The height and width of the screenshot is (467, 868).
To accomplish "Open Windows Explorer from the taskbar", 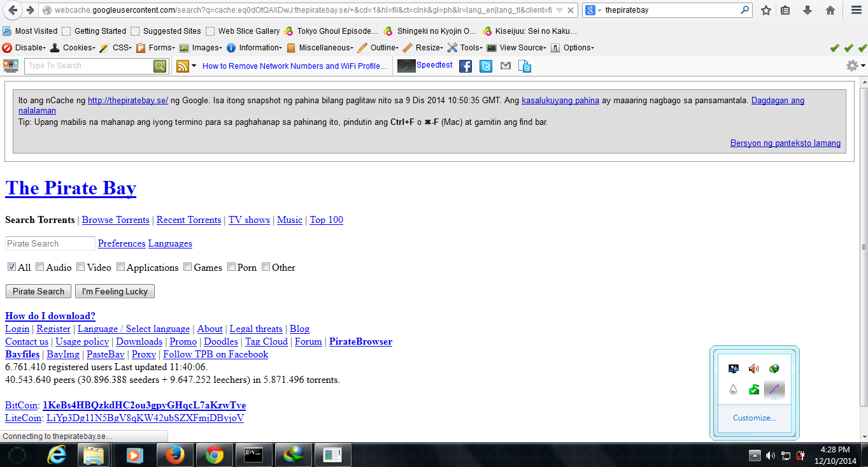I will click(x=94, y=455).
